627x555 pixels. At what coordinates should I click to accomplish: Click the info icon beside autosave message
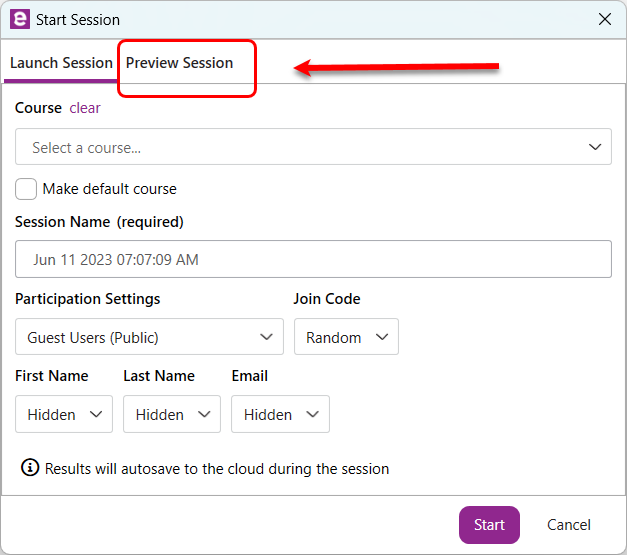coord(31,468)
